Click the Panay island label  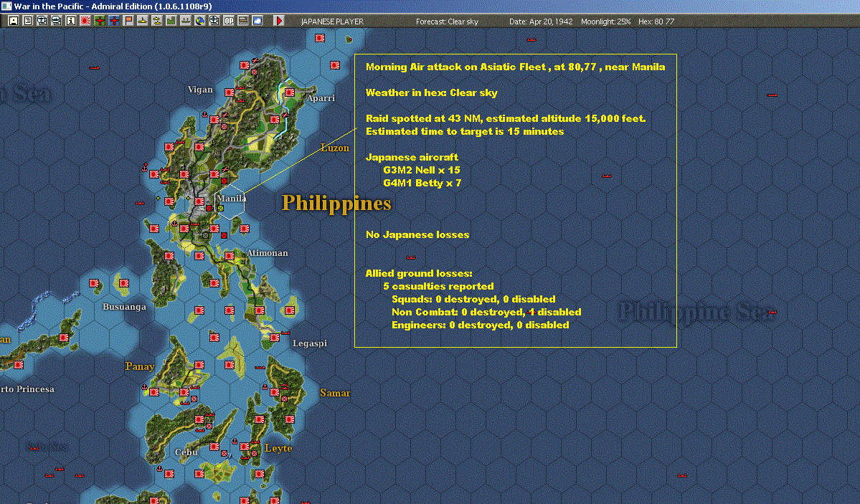tap(140, 366)
